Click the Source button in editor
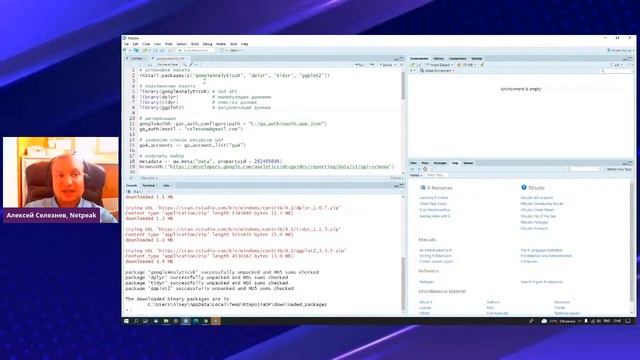640x360 pixels. click(386, 64)
